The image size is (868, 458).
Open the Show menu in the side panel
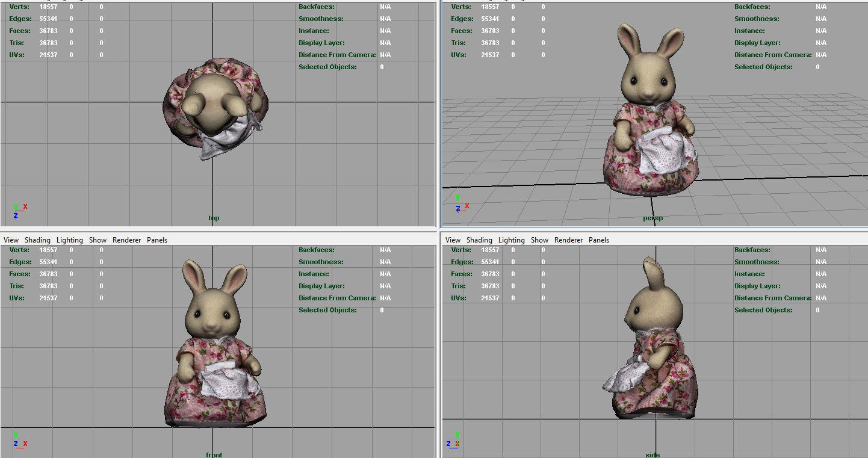[x=539, y=240]
